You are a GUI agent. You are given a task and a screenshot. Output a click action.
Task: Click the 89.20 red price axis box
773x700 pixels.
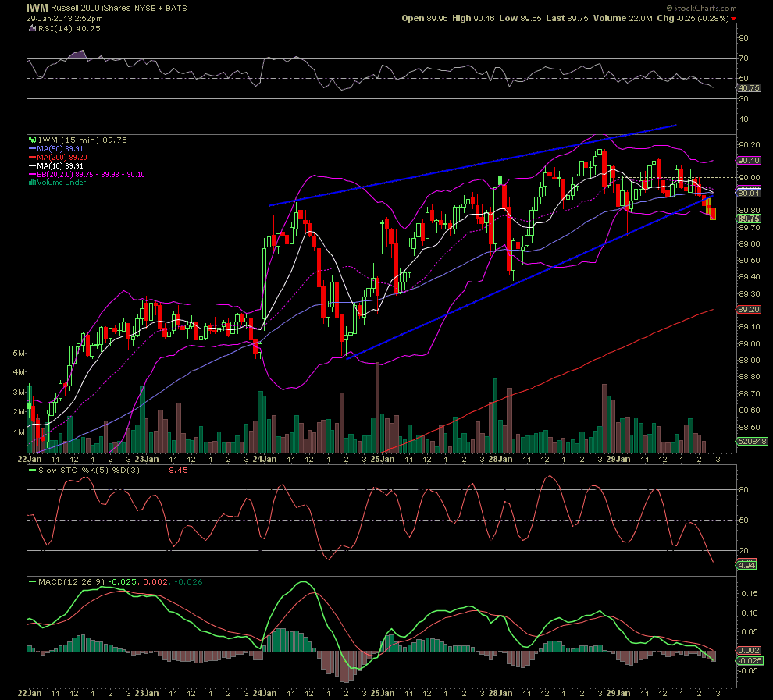[x=749, y=309]
